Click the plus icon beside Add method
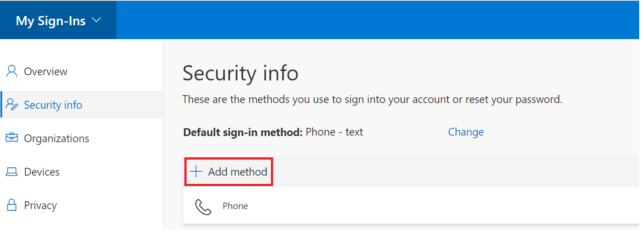The width and height of the screenshot is (644, 233). [x=196, y=172]
